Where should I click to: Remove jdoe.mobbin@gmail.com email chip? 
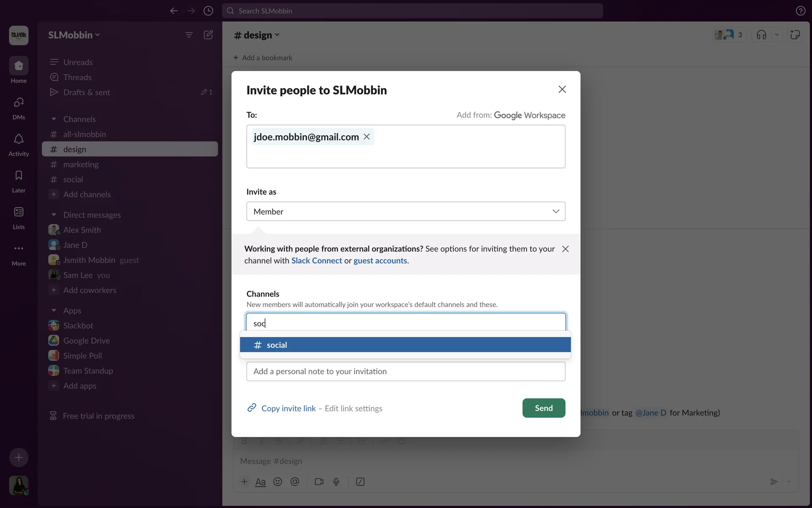pos(367,137)
